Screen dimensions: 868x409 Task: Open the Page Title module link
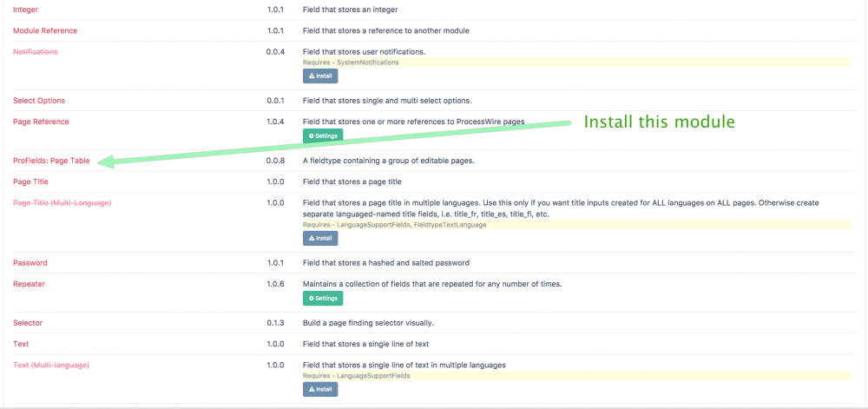(30, 182)
